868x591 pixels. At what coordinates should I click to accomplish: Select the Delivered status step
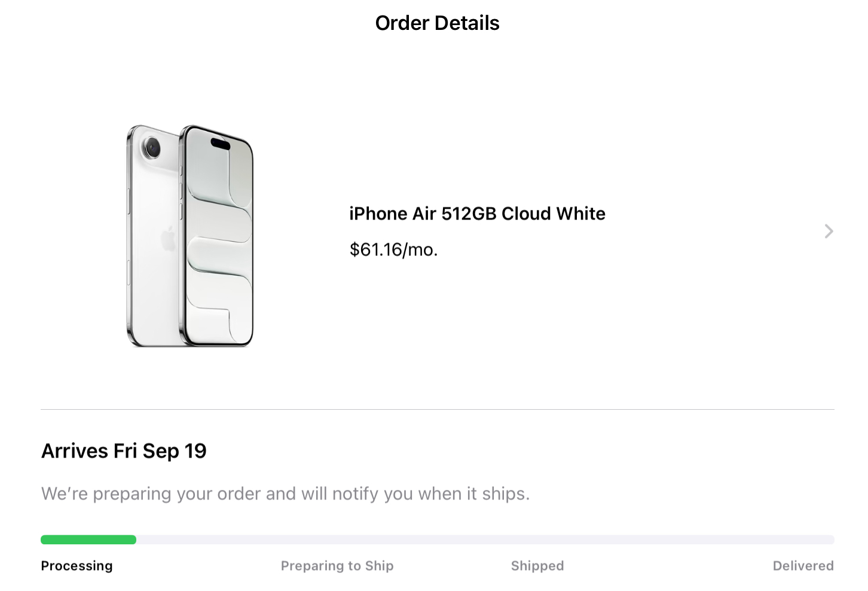803,566
